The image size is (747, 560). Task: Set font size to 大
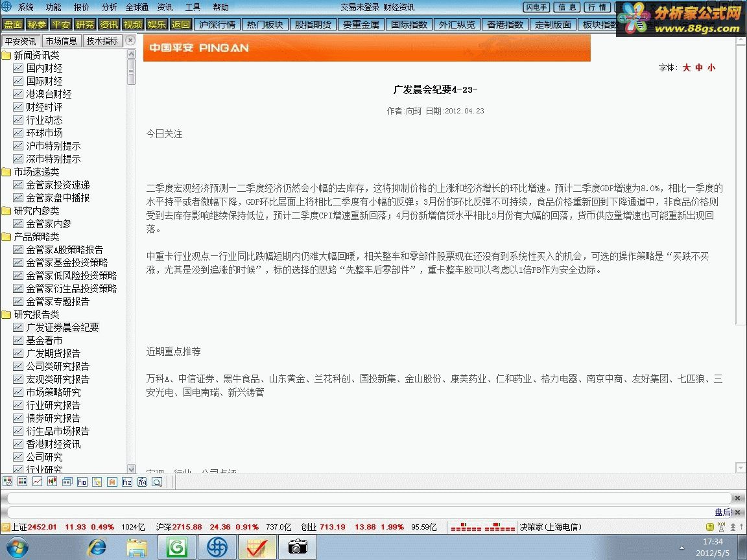coord(687,67)
